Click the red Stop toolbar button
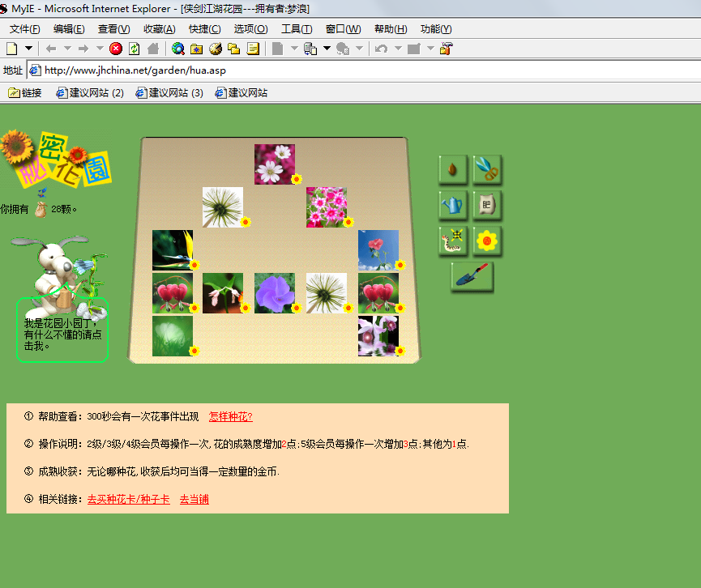 pyautogui.click(x=116, y=49)
